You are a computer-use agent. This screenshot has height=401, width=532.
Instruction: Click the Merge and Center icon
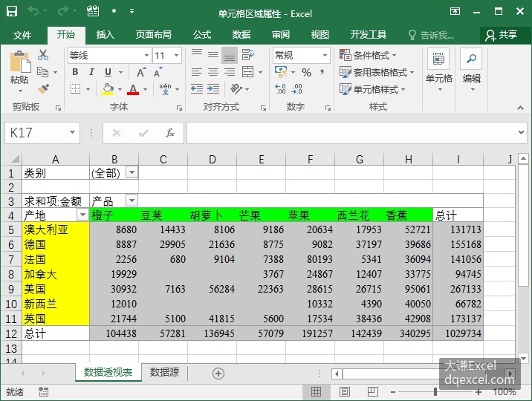coord(247,72)
